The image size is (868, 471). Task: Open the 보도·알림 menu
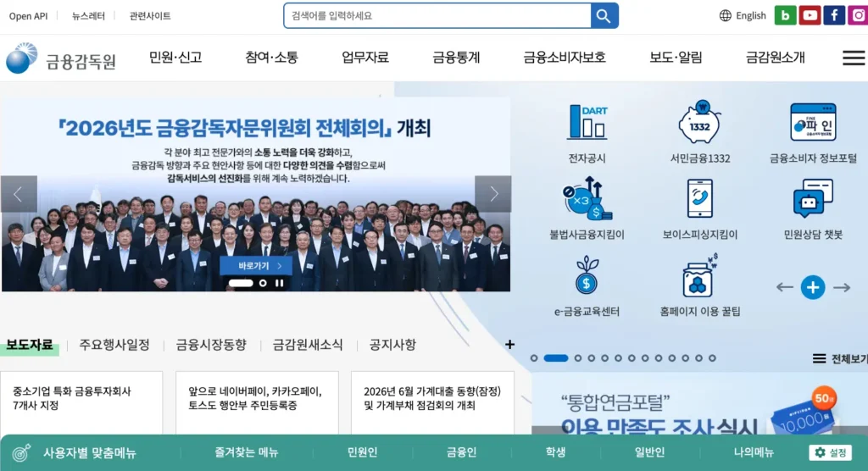click(676, 57)
